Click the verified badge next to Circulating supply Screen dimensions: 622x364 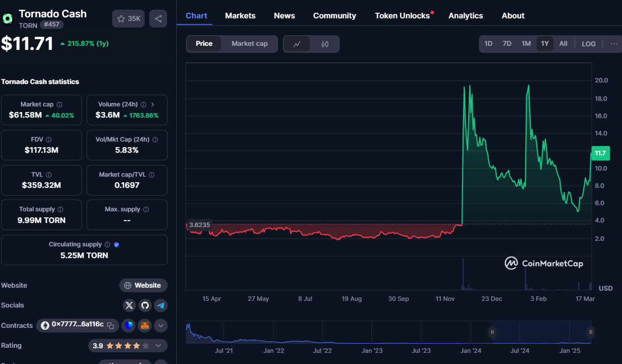pos(117,244)
